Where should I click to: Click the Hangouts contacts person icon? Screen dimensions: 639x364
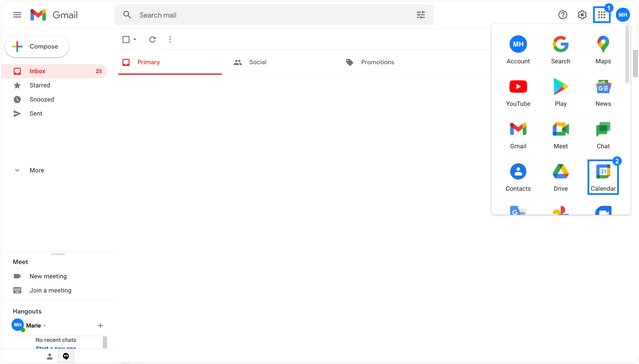[50, 356]
